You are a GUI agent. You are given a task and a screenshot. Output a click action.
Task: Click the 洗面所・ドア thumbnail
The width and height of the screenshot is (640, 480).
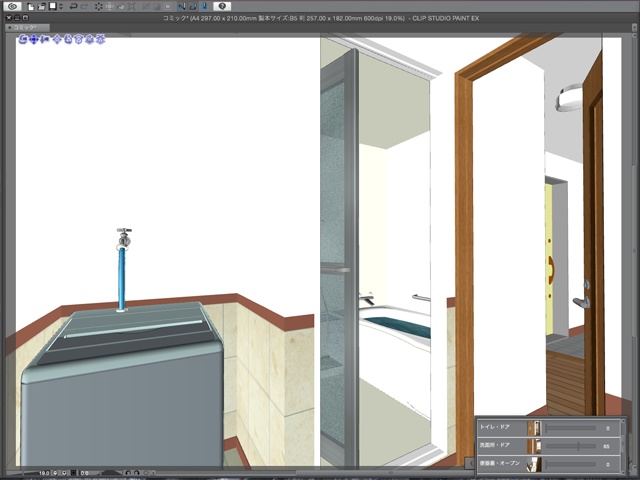(534, 446)
